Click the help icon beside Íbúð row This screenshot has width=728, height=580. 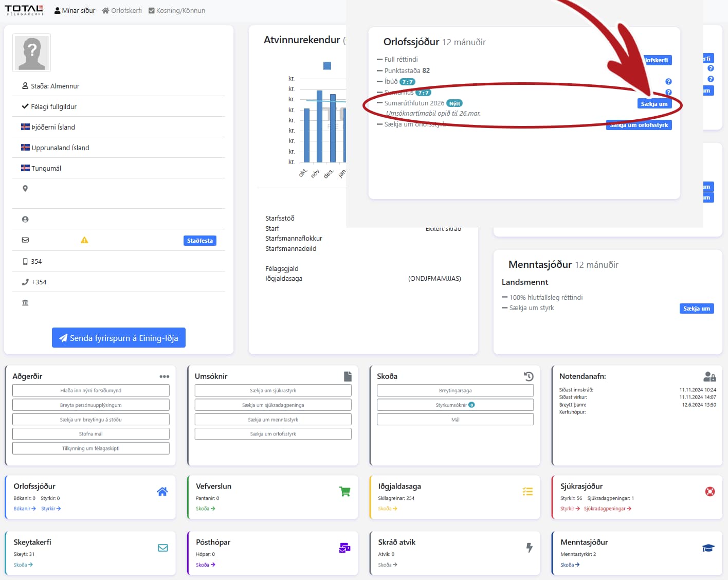(668, 82)
